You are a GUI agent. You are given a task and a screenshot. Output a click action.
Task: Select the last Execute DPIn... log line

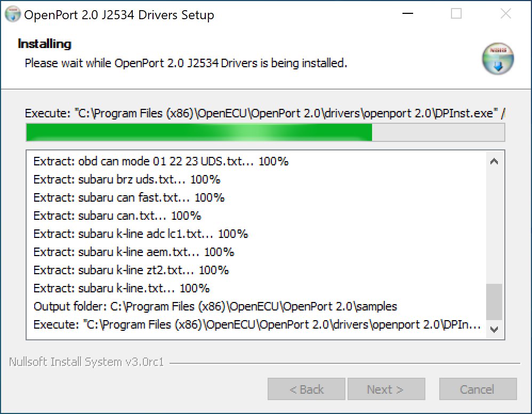[257, 325]
